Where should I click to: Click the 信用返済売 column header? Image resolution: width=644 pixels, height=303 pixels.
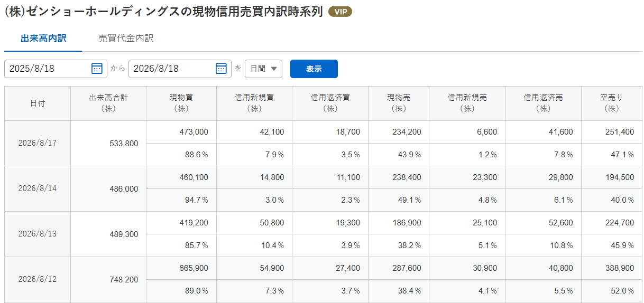pyautogui.click(x=543, y=103)
